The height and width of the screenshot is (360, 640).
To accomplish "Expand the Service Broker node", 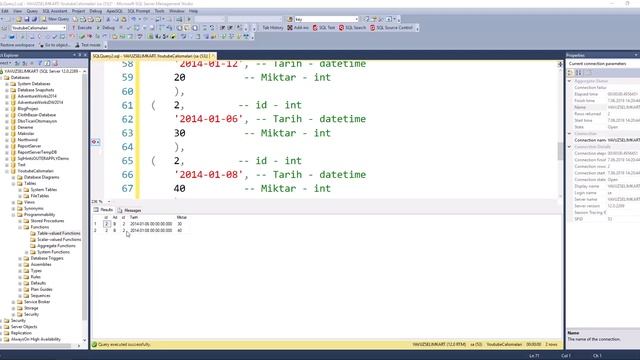I will pyautogui.click(x=13, y=302).
